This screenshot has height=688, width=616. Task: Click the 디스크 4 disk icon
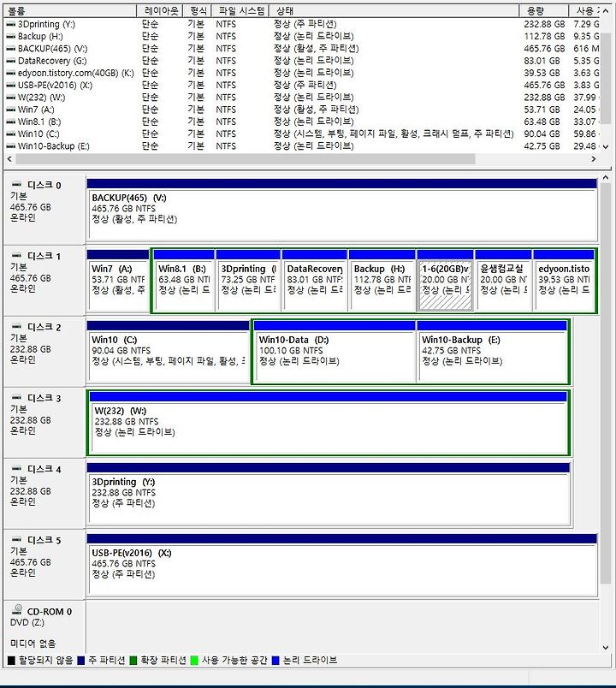point(16,469)
